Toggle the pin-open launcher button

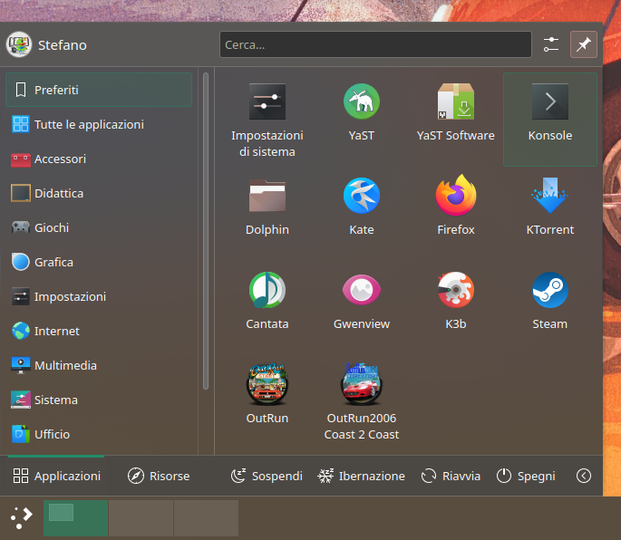pos(584,44)
